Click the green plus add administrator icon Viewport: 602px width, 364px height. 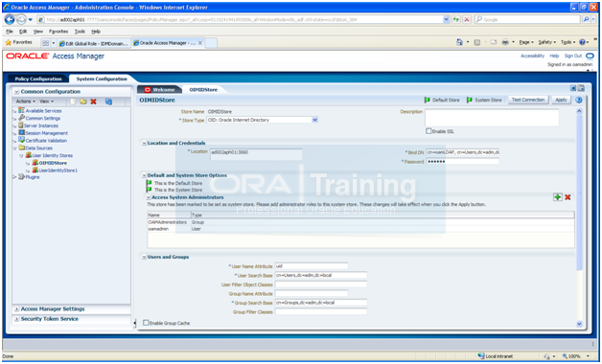click(558, 197)
